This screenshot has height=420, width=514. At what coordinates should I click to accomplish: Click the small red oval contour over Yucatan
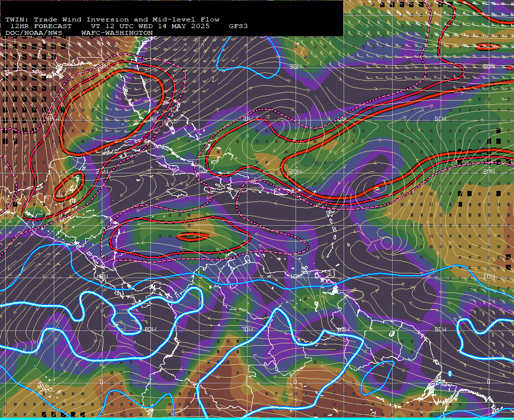[x=69, y=186]
